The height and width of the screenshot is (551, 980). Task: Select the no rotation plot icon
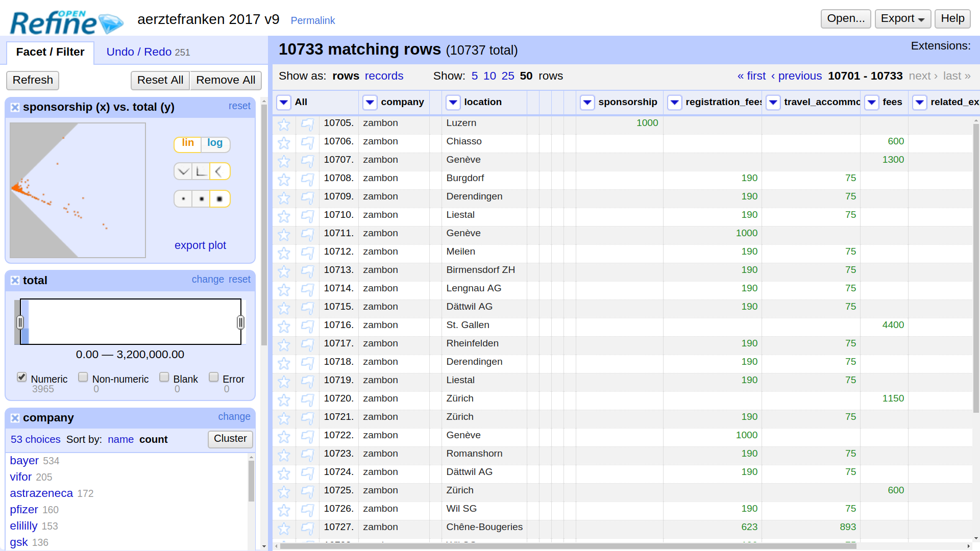(x=202, y=171)
